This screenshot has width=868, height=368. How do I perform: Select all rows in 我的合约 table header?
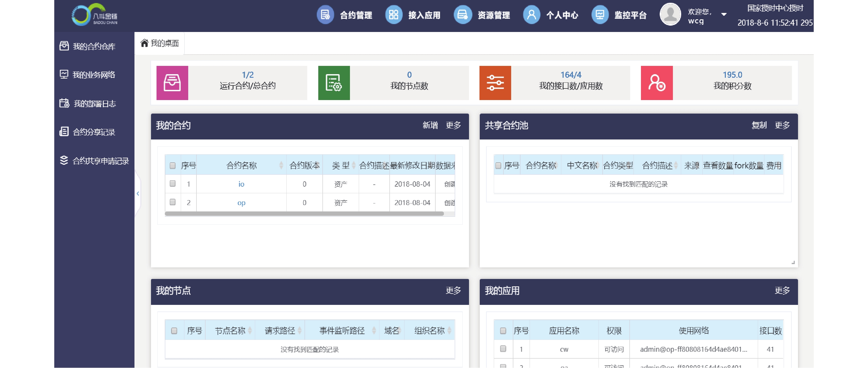[x=172, y=165]
